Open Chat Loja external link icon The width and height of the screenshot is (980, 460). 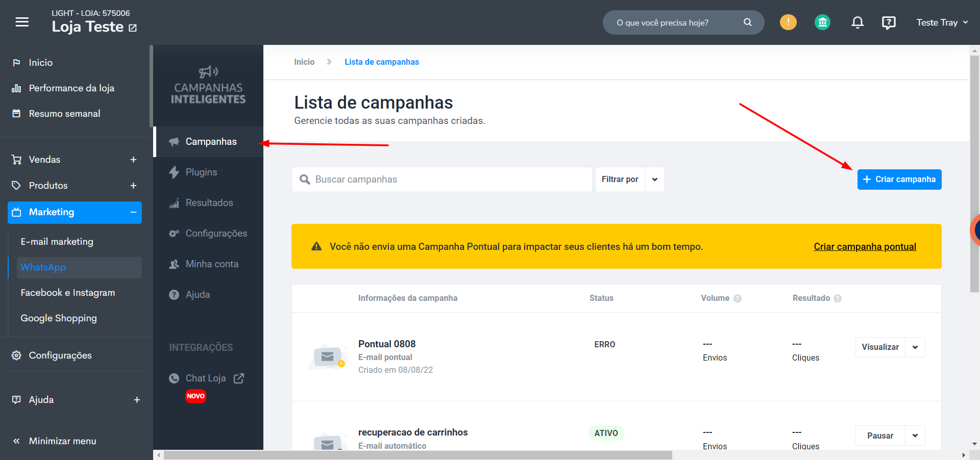239,378
